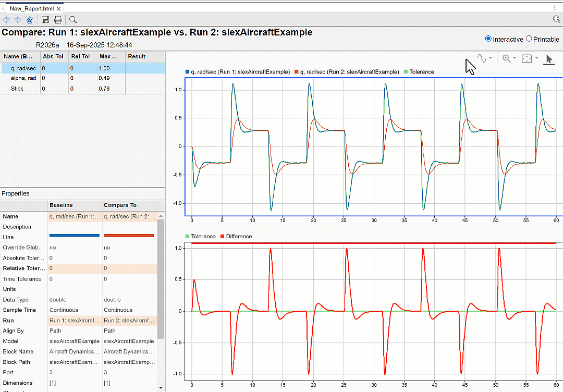
Task: Click the Run 1 legend entry in top plot
Action: click(x=238, y=72)
